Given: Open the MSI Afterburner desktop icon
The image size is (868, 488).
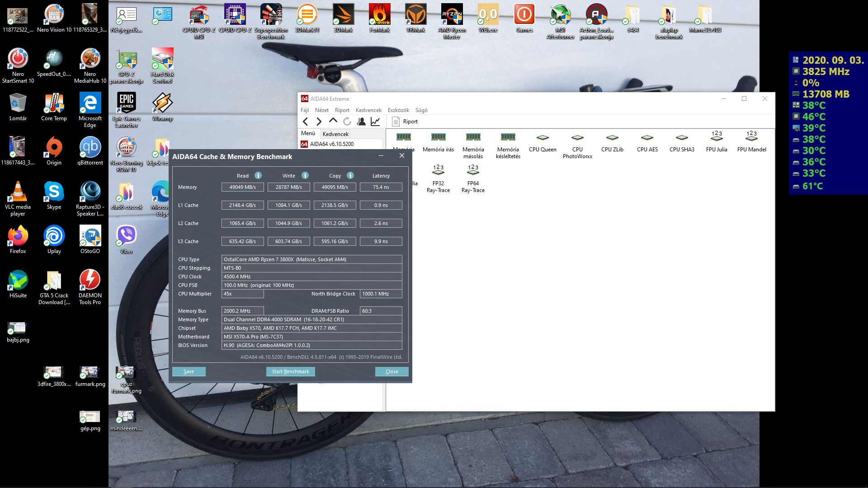Looking at the screenshot, I should [x=560, y=21].
